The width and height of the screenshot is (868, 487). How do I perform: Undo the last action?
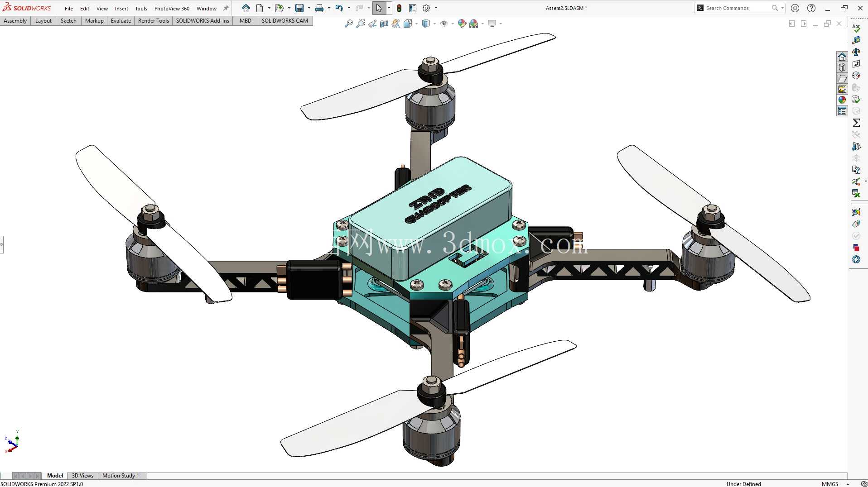339,8
